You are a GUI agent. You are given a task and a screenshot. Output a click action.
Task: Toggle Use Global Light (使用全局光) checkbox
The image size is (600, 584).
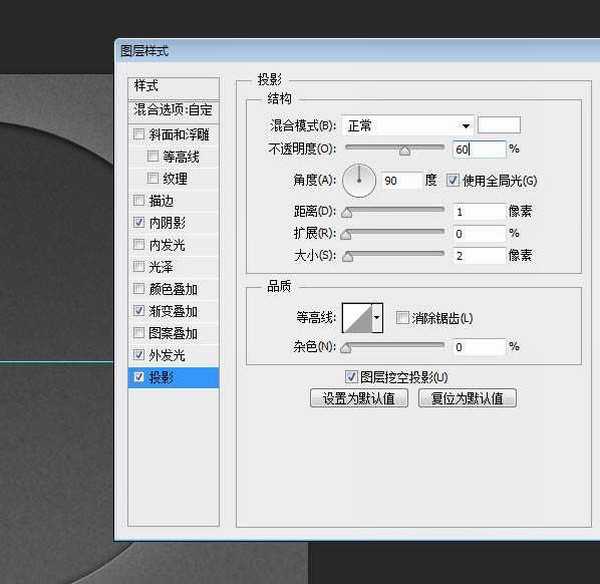tap(453, 181)
